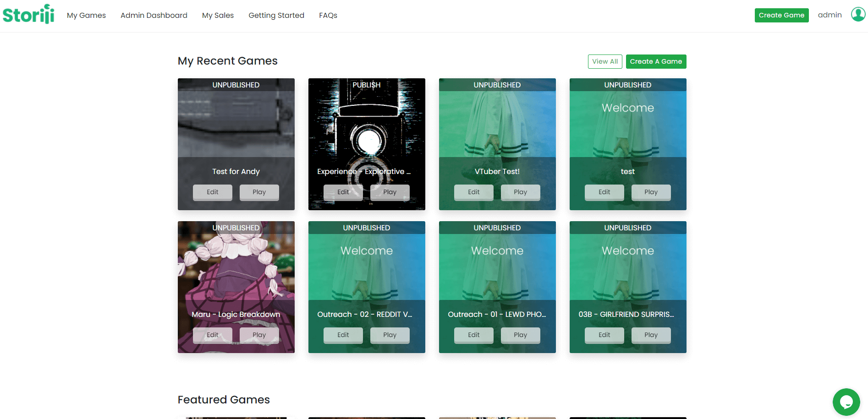The width and height of the screenshot is (868, 419).
Task: Click the Outreach - 02 - REDDIT title
Action: (365, 314)
